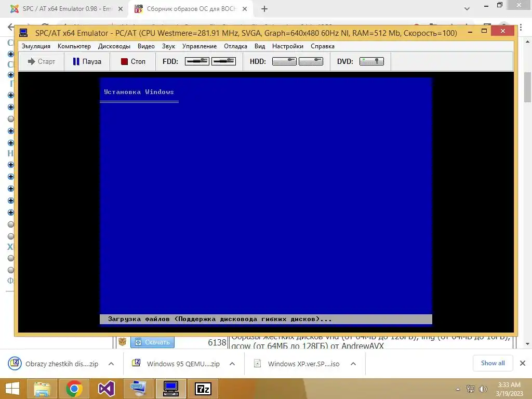Click the Chrome taskbar icon
This screenshot has height=399, width=532.
(74, 389)
